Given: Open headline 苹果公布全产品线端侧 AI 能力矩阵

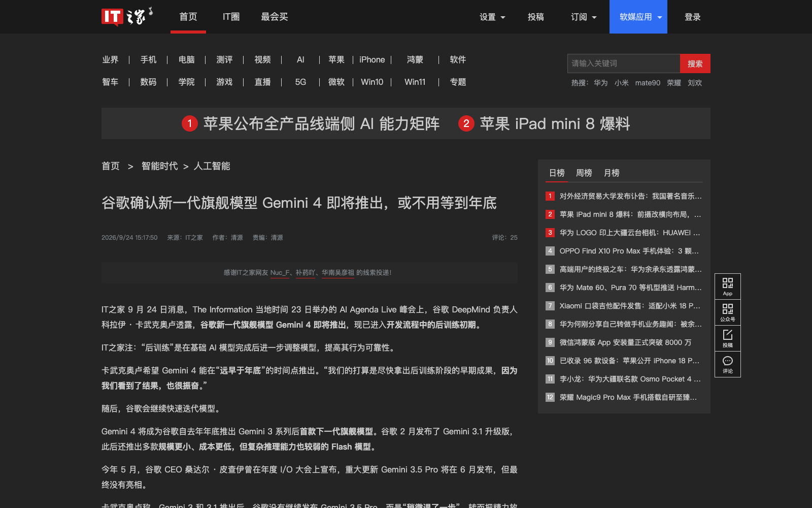Looking at the screenshot, I should coord(311,123).
